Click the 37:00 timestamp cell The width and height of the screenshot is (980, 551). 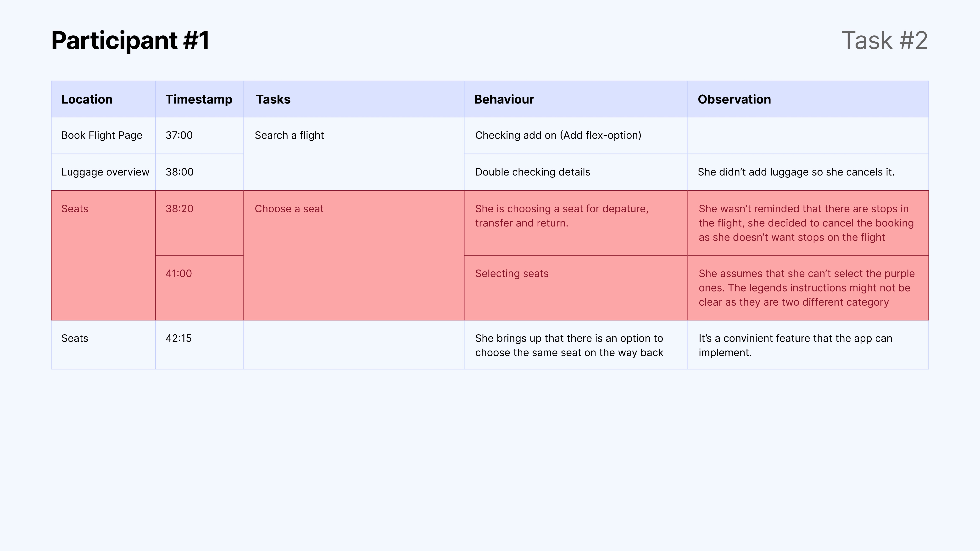coord(179,135)
